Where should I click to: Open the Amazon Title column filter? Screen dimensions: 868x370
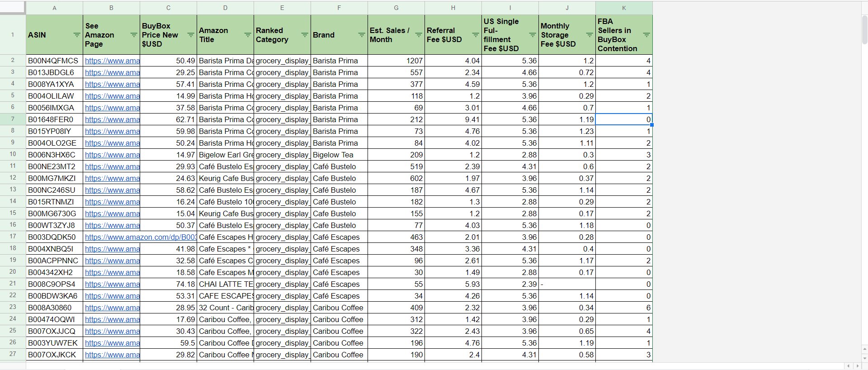click(248, 35)
